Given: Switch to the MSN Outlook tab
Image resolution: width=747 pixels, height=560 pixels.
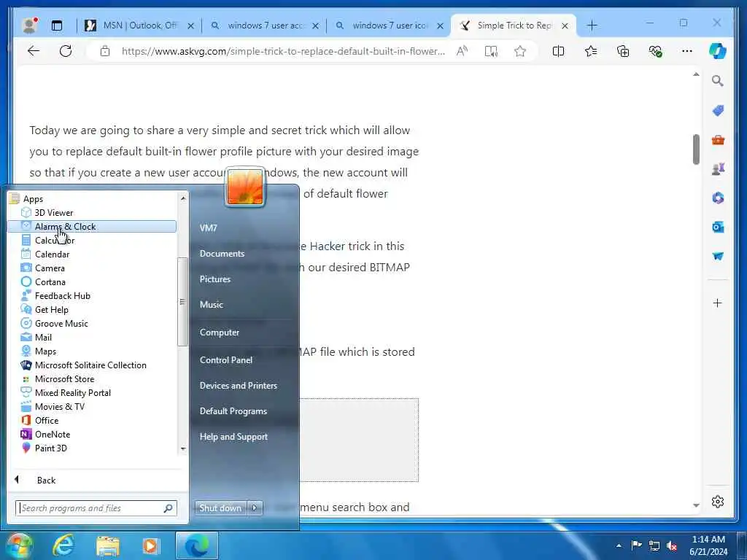Looking at the screenshot, I should pos(138,26).
